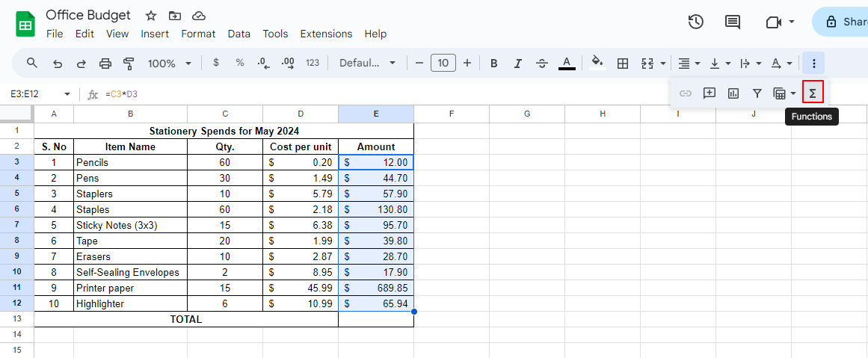Screen dimensions: 868x358
Task: Open the Insert menu
Action: (155, 34)
